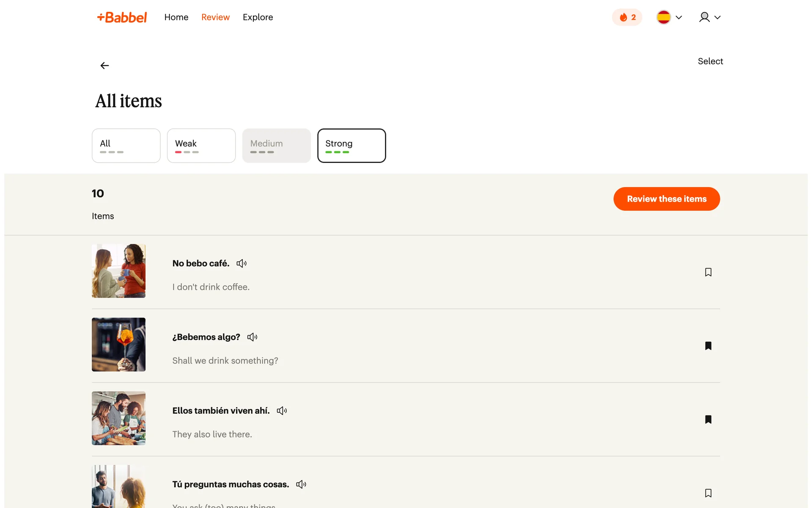The width and height of the screenshot is (812, 508).
Task: Play audio for "Tú preguntas muchas cosas."
Action: (301, 484)
